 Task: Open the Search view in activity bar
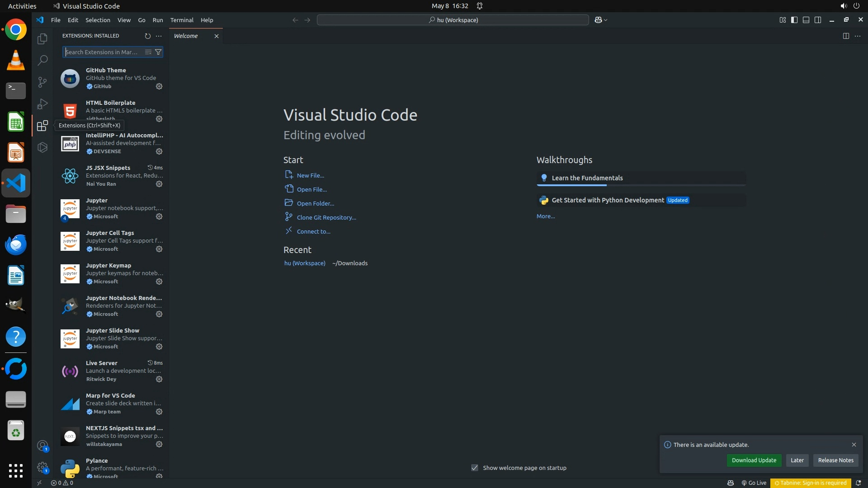coord(42,60)
